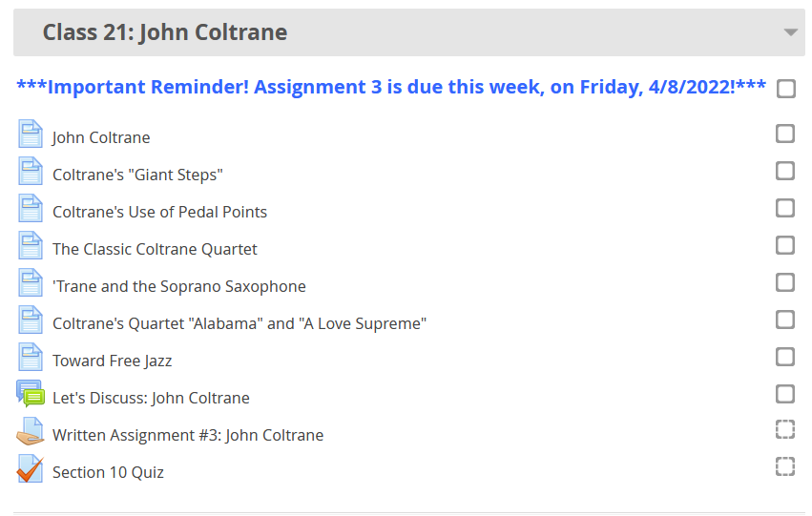Open 'Trane and the Soprano Saxophone page
Viewport: 812px width, 516px height.
(179, 286)
